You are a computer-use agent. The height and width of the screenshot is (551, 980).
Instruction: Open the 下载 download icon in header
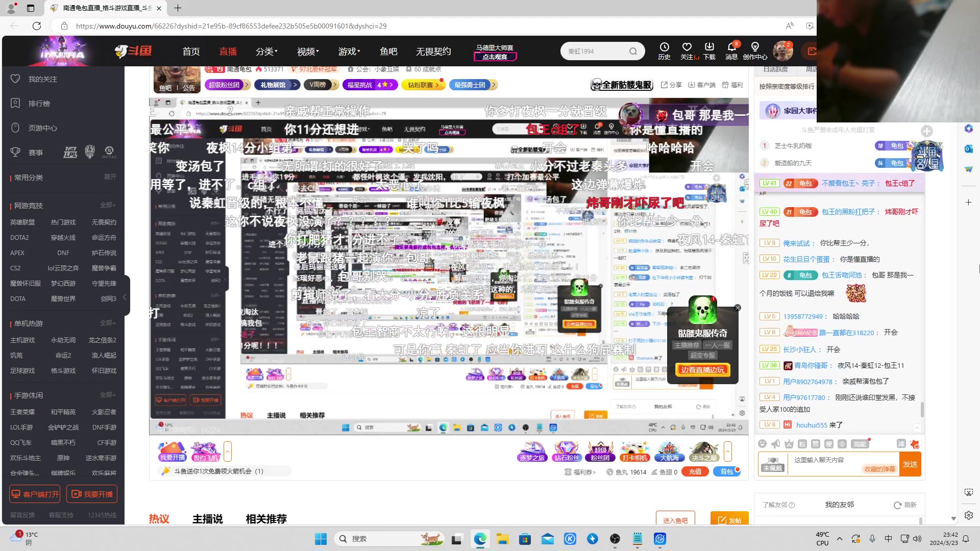[x=709, y=51]
